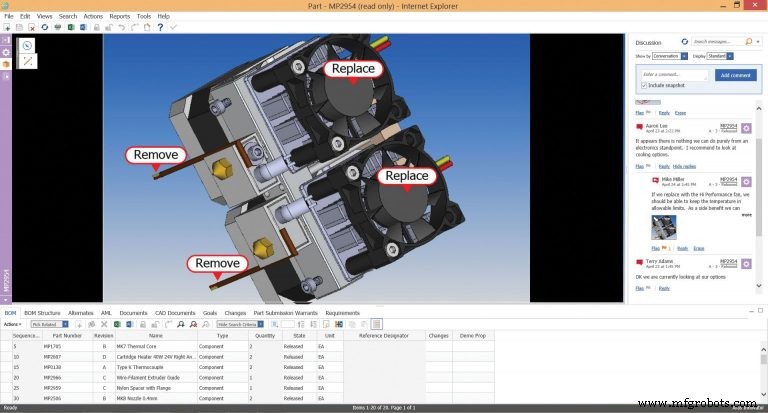
Task: Click Hide replies under Aaron Lee's message
Action: point(684,167)
